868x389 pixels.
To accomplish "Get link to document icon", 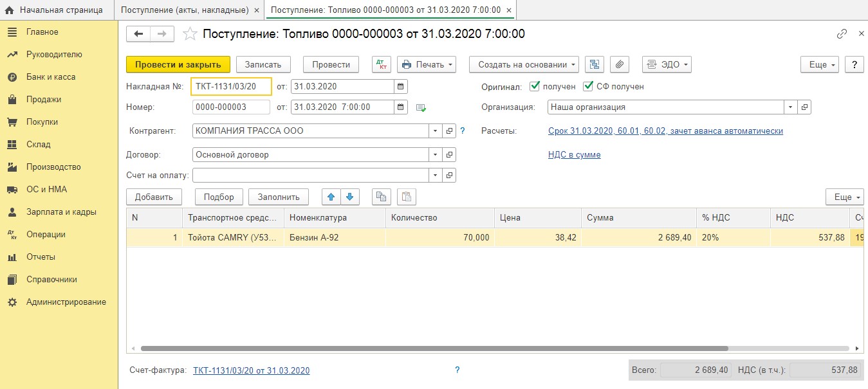I will pos(842,34).
